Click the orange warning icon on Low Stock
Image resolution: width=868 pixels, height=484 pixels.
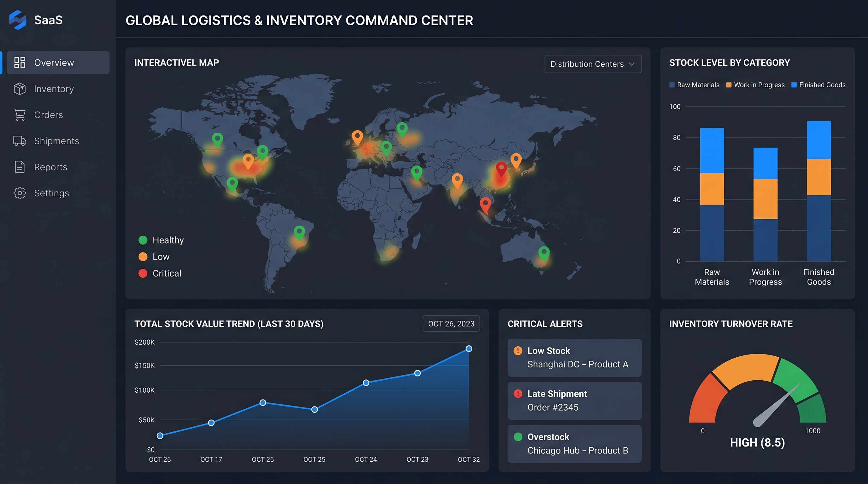click(518, 350)
